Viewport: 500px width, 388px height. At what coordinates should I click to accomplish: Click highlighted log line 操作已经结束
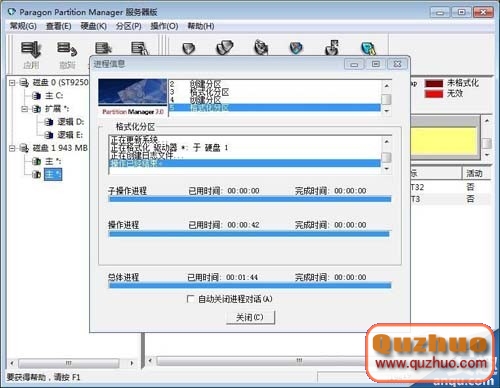tap(245, 163)
